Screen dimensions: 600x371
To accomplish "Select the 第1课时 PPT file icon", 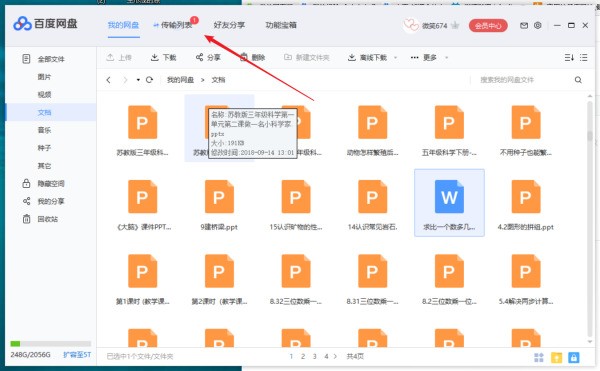I will [x=142, y=271].
